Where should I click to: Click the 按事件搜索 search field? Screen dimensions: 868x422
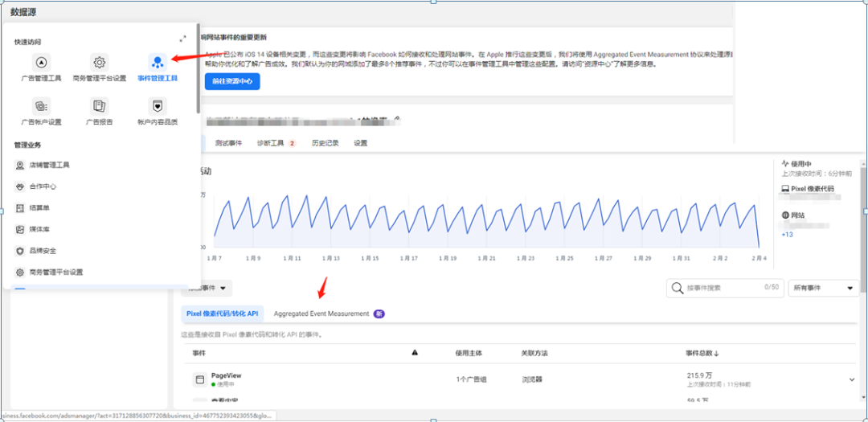[719, 288]
